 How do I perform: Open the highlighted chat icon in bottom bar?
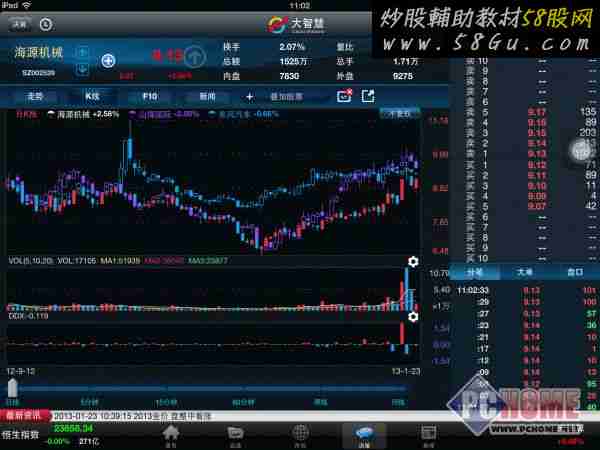pyautogui.click(x=364, y=436)
